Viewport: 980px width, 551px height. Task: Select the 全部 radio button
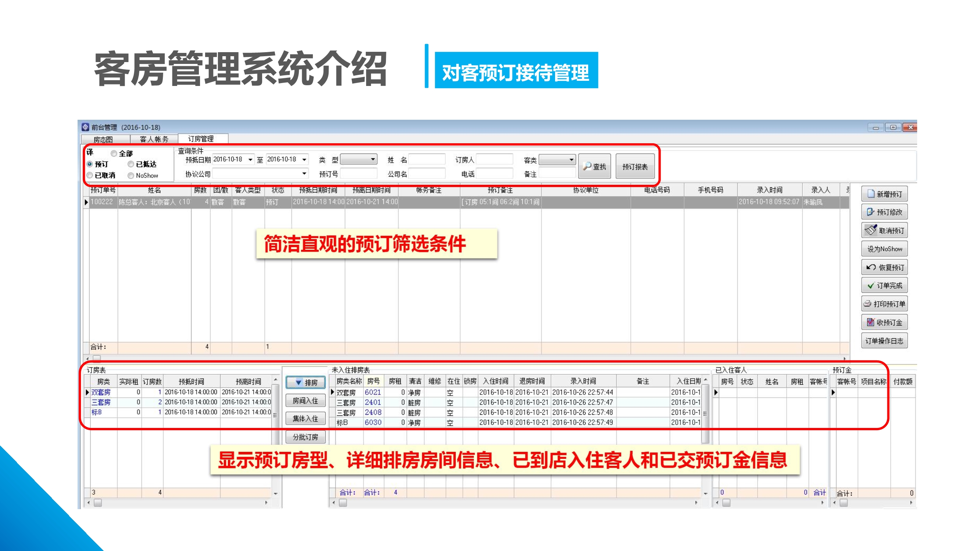pos(114,154)
